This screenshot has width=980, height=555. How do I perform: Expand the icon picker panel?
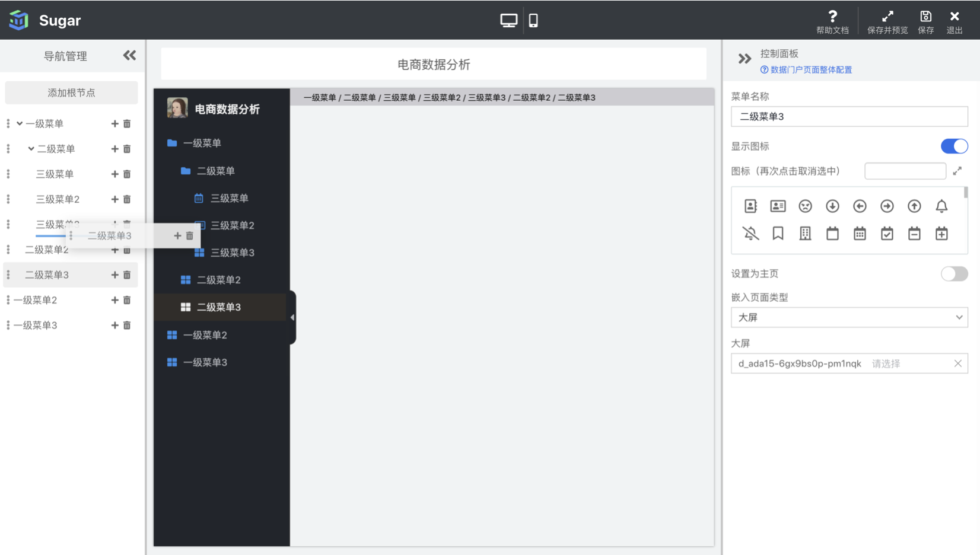tap(957, 171)
